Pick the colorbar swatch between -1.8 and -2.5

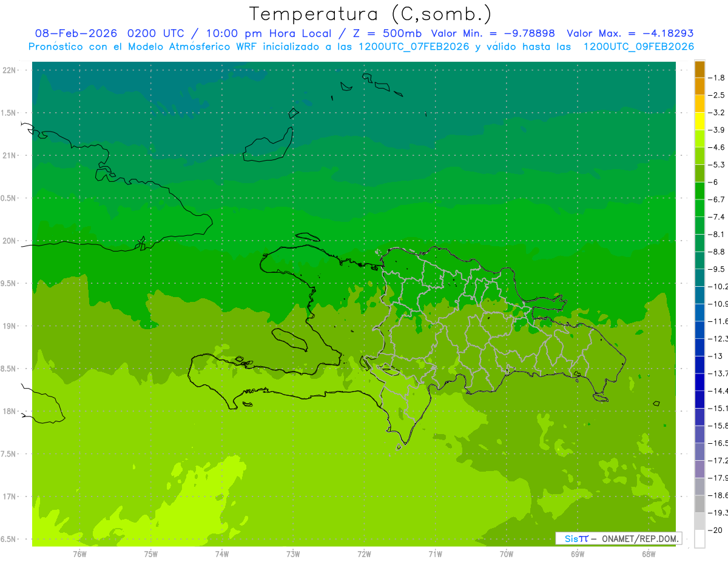click(x=699, y=86)
